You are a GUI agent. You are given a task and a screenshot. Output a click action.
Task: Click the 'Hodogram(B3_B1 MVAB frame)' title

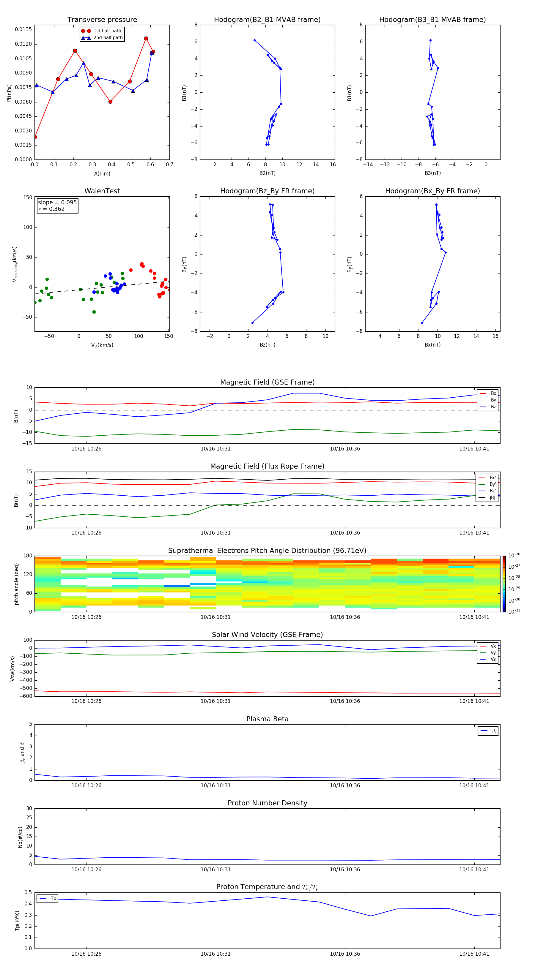pyautogui.click(x=432, y=20)
